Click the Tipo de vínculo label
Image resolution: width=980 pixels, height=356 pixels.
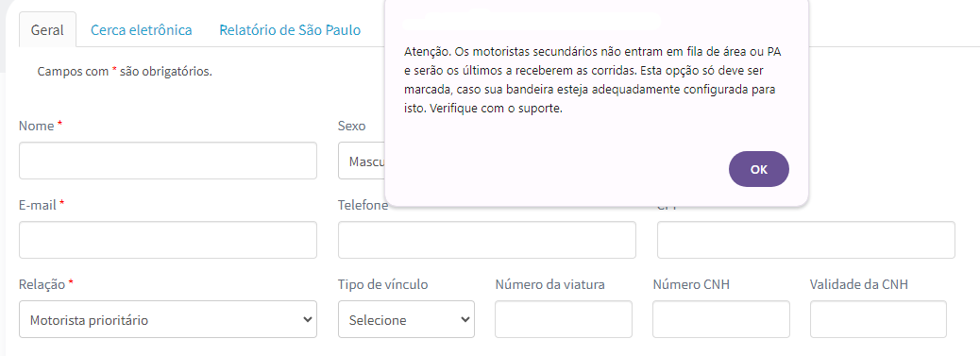[x=383, y=284]
